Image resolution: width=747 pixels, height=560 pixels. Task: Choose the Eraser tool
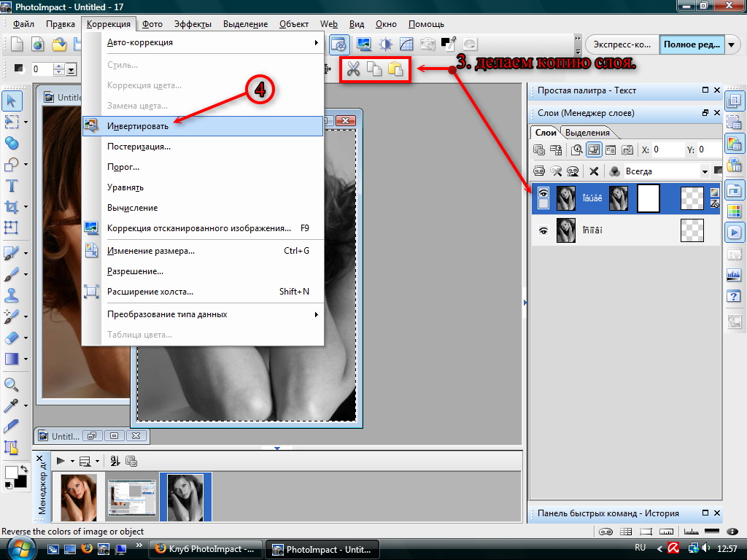click(x=12, y=338)
